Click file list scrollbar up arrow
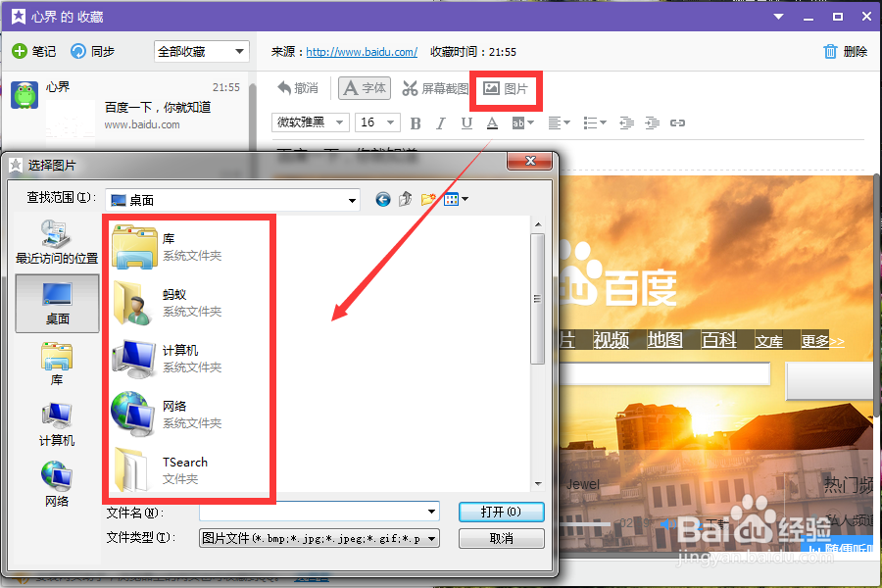Viewport: 882px width, 588px height. point(538,224)
